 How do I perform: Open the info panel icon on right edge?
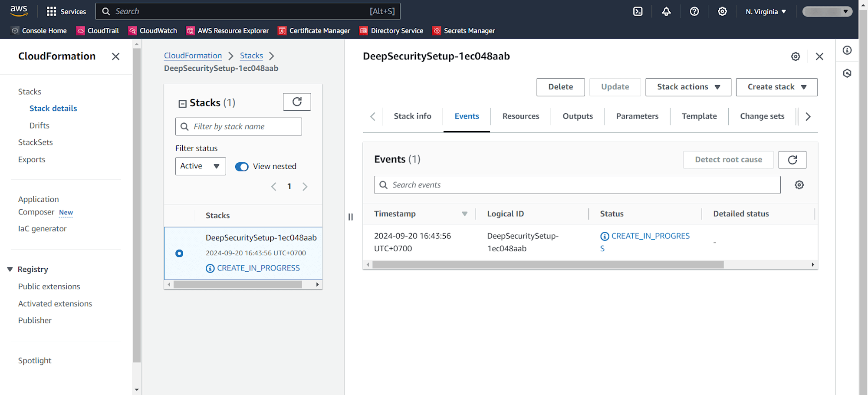tap(847, 50)
